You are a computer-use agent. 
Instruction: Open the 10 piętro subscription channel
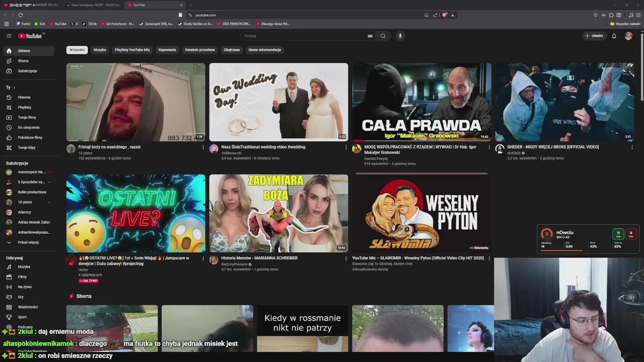[28, 202]
